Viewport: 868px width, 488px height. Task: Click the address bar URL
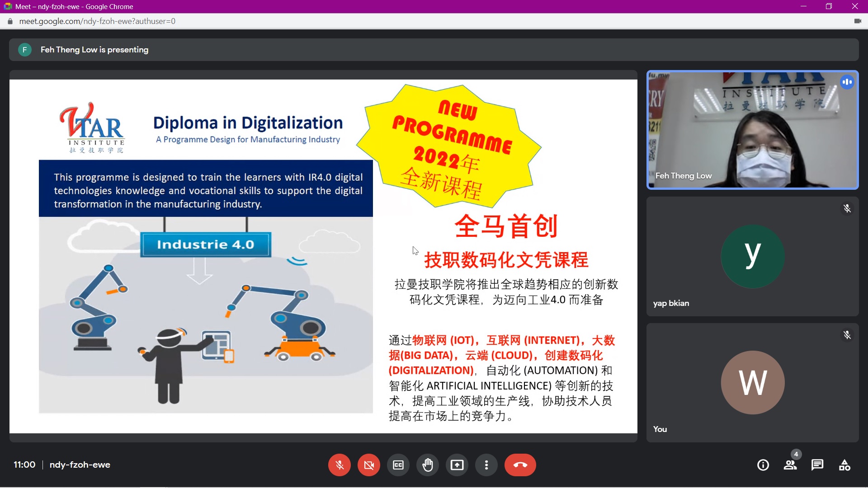coord(97,21)
